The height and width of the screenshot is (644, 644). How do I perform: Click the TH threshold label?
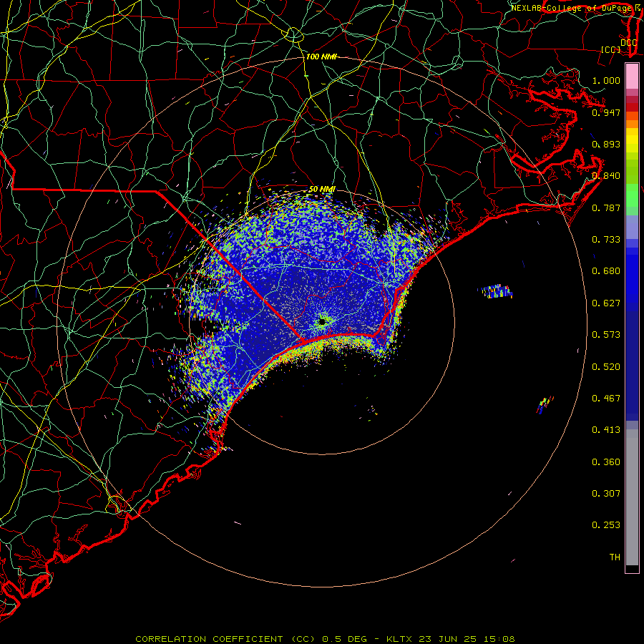[x=615, y=557]
